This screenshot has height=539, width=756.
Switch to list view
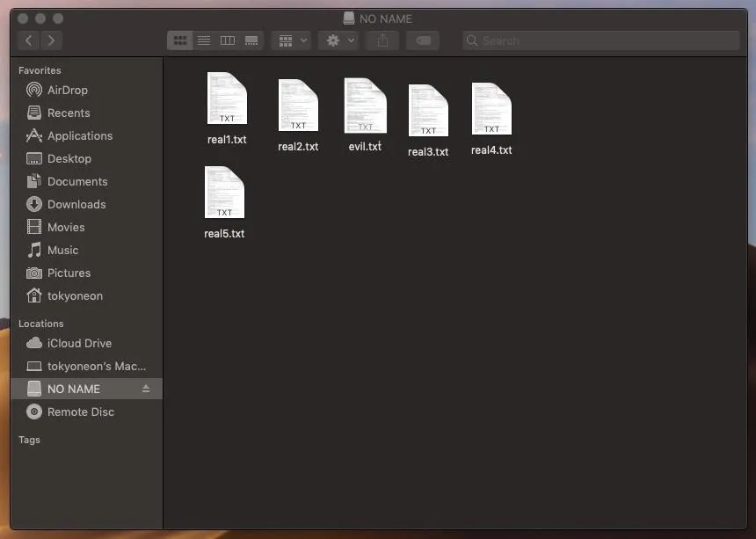[x=204, y=40]
